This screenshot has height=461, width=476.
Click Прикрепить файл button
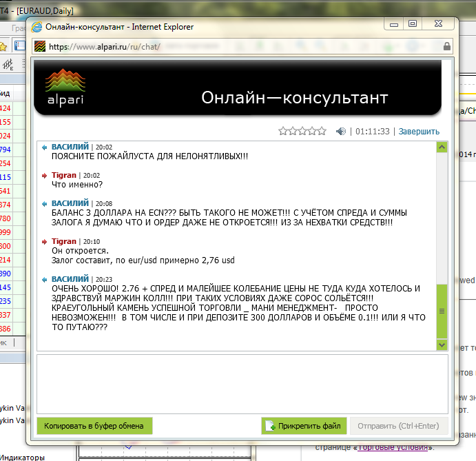[x=304, y=426]
